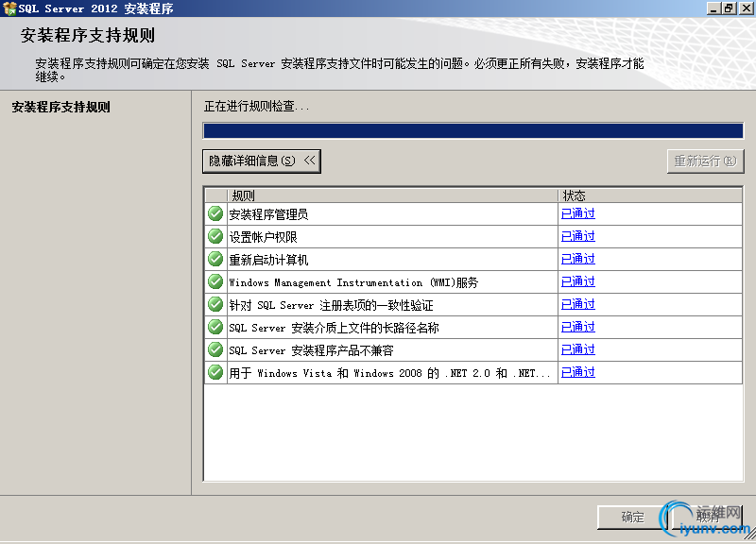Click the green check icon for WMI服务 rule
Screen dimensions: 756x544
tap(215, 281)
